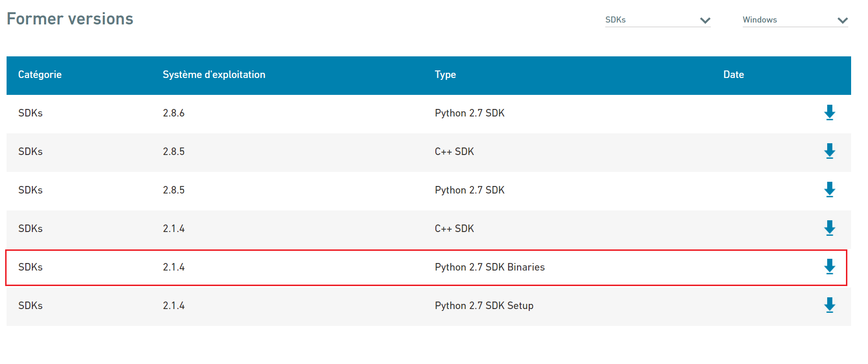Download the Python 2.7 SDK Setup
Screen dimensions: 868x364
(830, 305)
